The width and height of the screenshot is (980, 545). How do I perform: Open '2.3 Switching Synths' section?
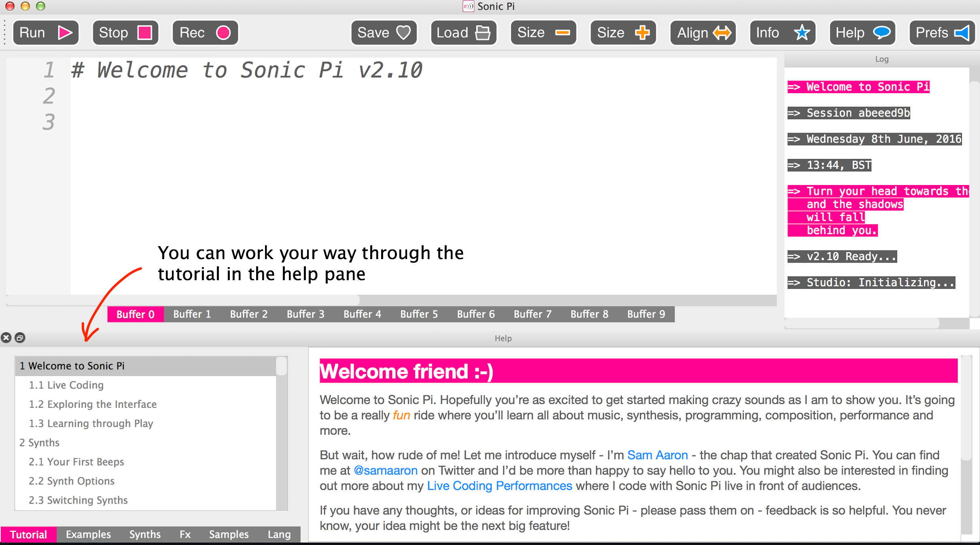(x=146, y=500)
